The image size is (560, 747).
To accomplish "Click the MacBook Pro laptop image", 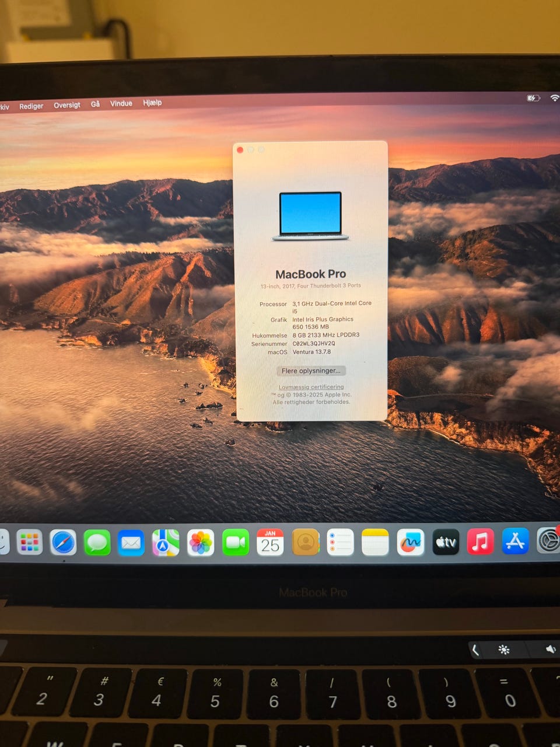I will click(310, 216).
